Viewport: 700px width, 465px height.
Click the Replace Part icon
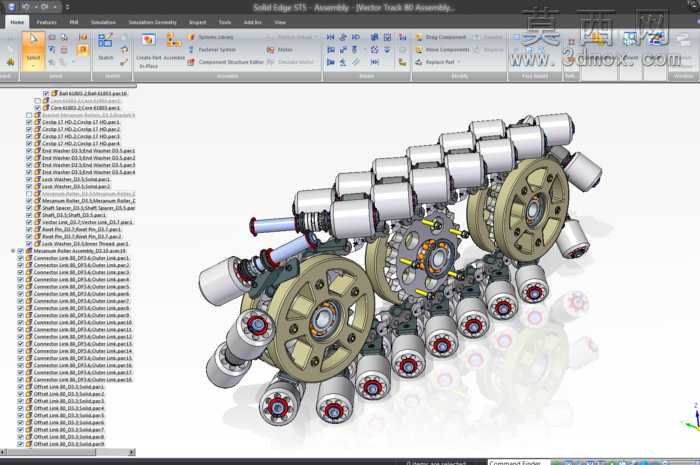coord(419,62)
